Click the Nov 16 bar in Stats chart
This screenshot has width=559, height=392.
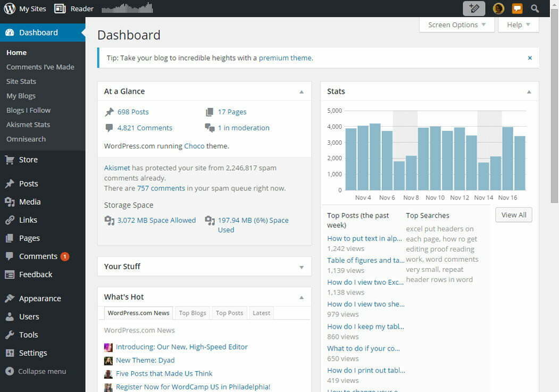point(507,159)
